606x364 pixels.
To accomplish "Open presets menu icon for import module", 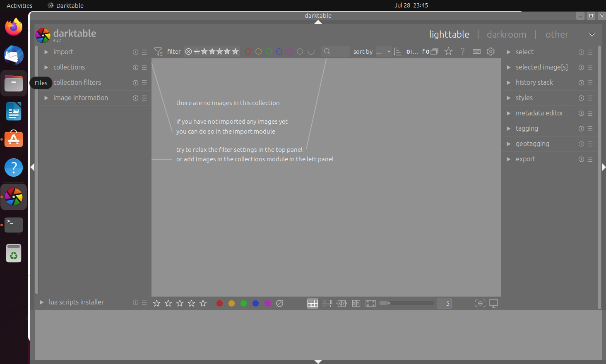I will (144, 52).
